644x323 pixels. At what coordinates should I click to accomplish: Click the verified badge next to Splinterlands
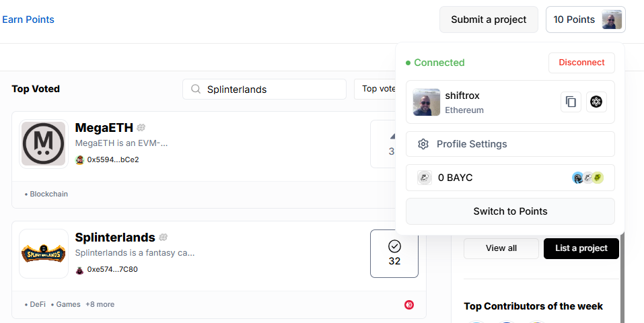click(x=163, y=237)
